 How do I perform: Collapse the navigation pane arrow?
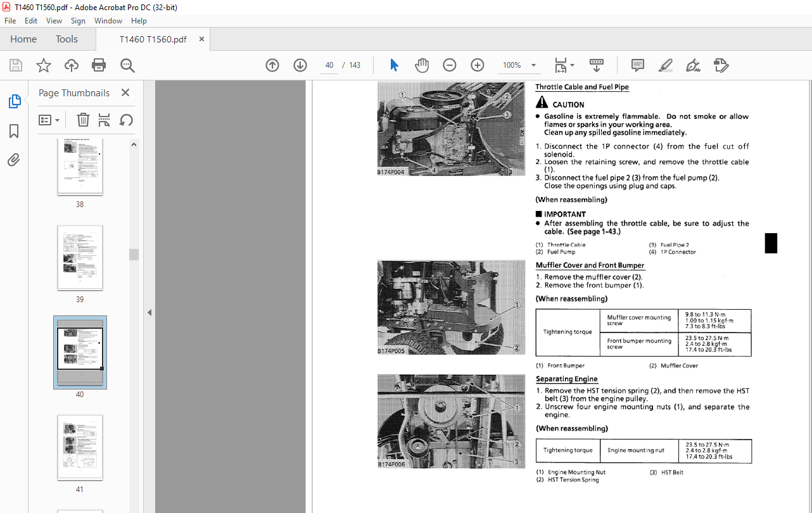coord(150,312)
